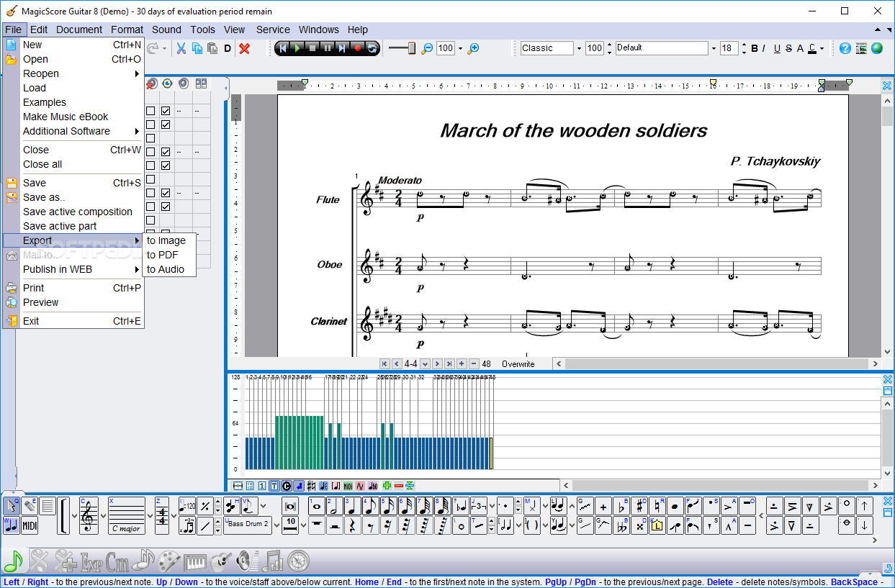This screenshot has height=588, width=895.
Task: Open the Bass Drum 2 instrument dropdown
Action: [277, 524]
